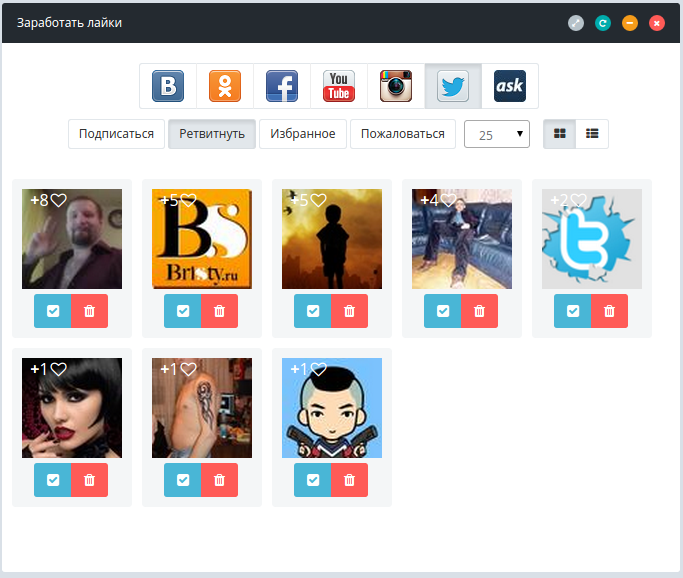Choose the ask.fm network icon
The width and height of the screenshot is (683, 578).
(510, 86)
